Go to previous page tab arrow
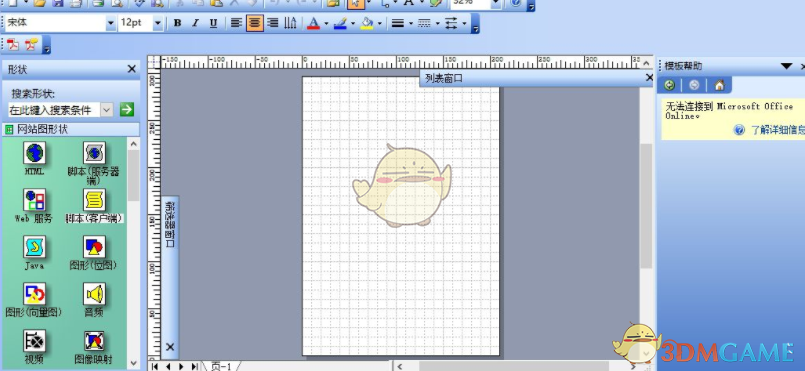This screenshot has width=805, height=371. [168, 366]
